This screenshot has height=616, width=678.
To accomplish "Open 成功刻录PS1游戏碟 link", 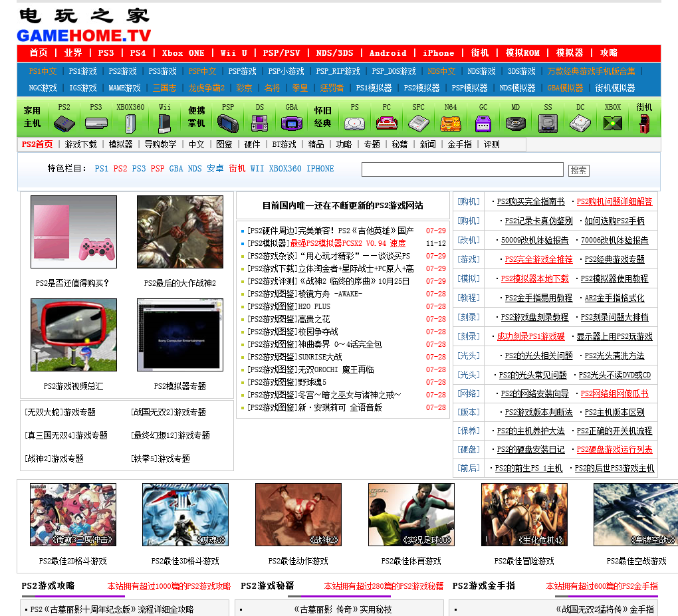I will coord(530,337).
